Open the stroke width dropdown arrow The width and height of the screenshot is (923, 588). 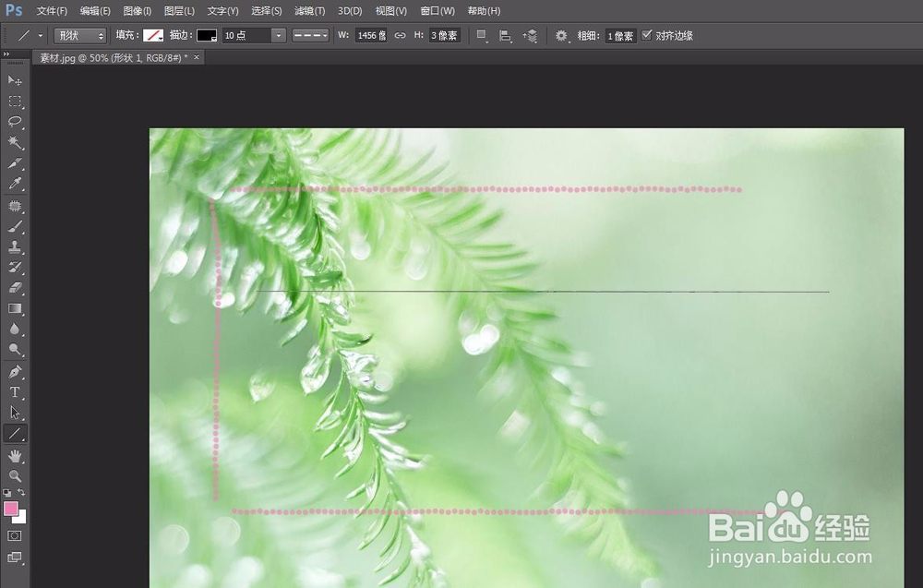(x=279, y=36)
